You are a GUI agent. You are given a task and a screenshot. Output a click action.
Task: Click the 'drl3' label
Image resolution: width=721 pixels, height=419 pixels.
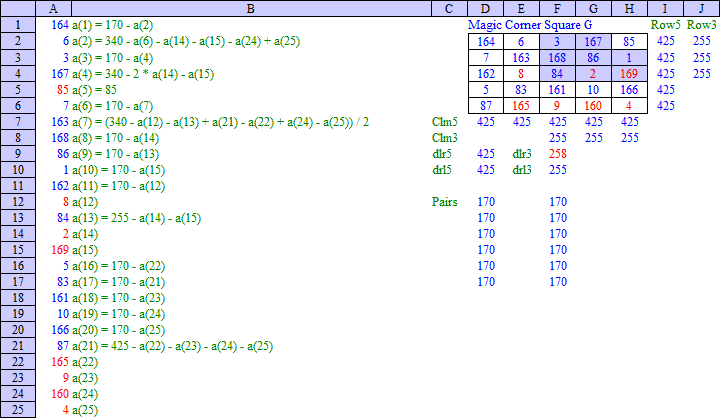point(522,170)
